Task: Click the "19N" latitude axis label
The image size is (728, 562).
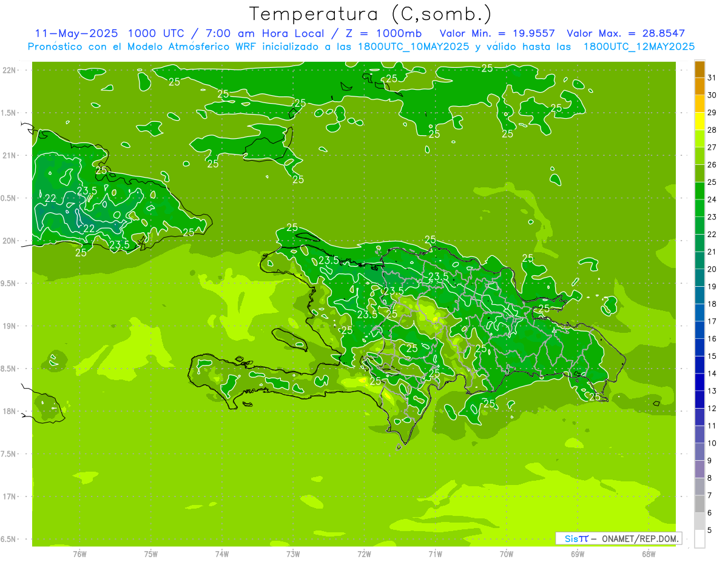Action: click(x=10, y=326)
